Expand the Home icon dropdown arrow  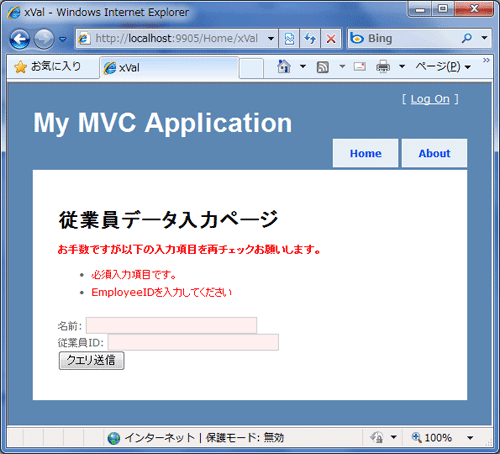pyautogui.click(x=303, y=67)
